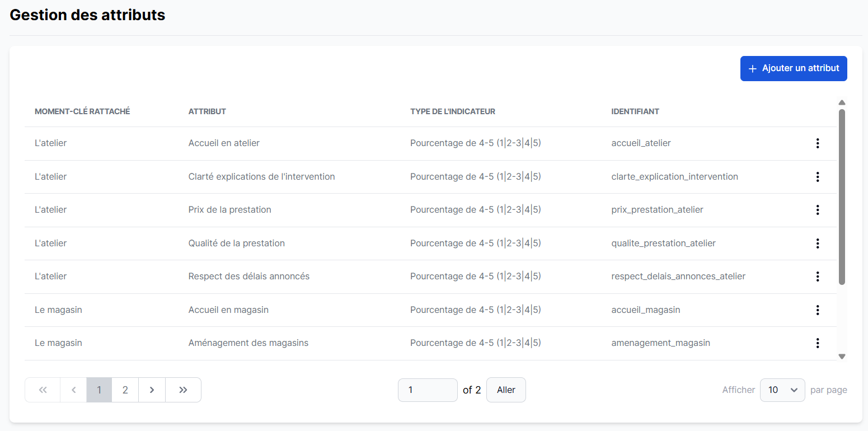Click the Ajouter un attribut button

pyautogui.click(x=793, y=68)
